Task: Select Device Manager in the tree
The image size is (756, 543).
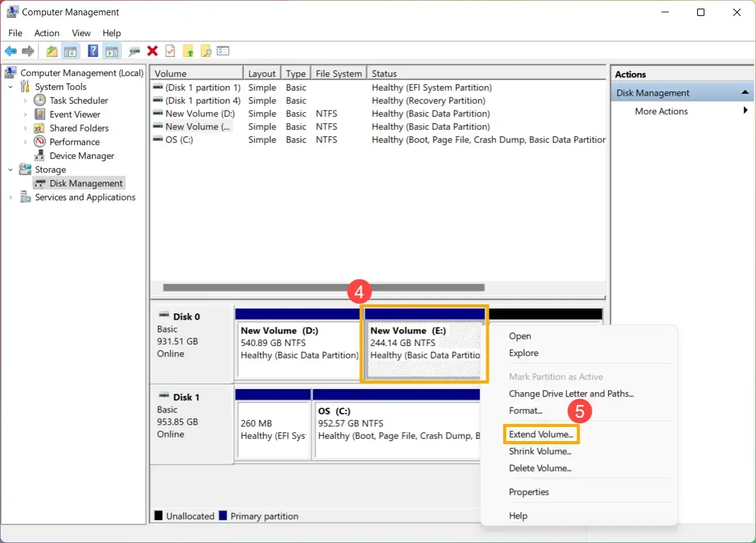Action: (82, 156)
